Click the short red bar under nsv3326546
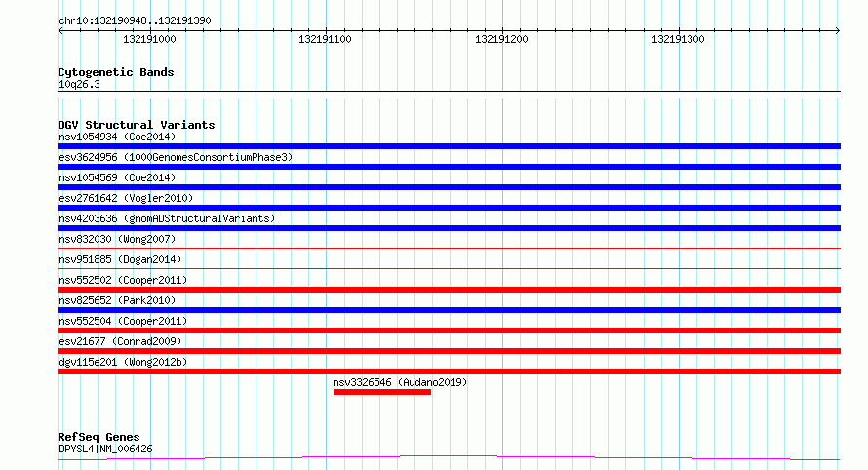The height and width of the screenshot is (470, 868). tap(382, 392)
